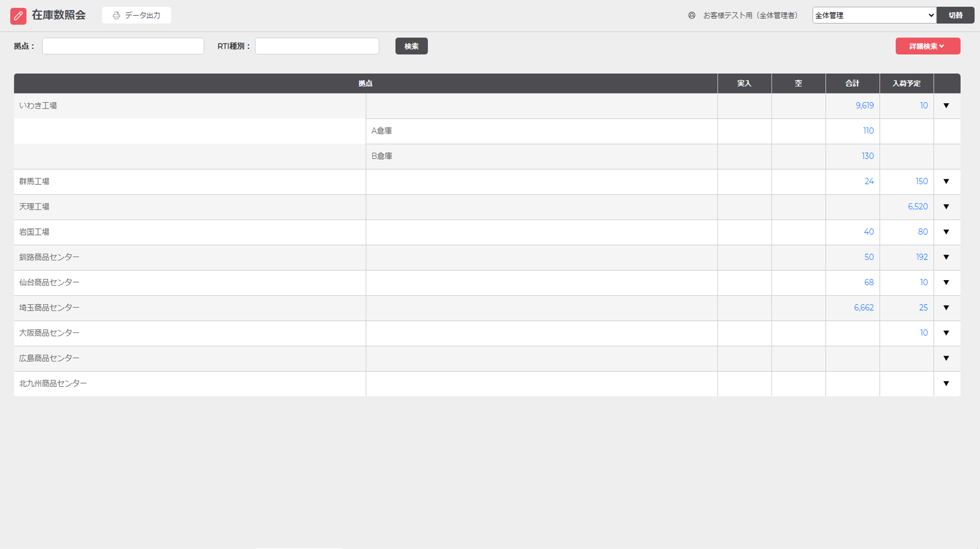Focus the 拠点 search input field

pos(123,46)
